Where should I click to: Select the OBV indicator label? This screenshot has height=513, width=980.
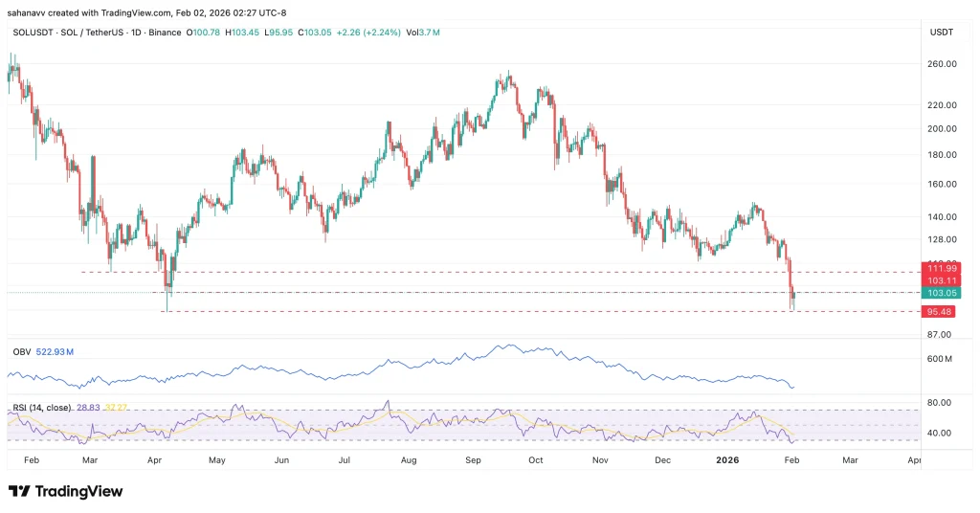click(x=22, y=352)
